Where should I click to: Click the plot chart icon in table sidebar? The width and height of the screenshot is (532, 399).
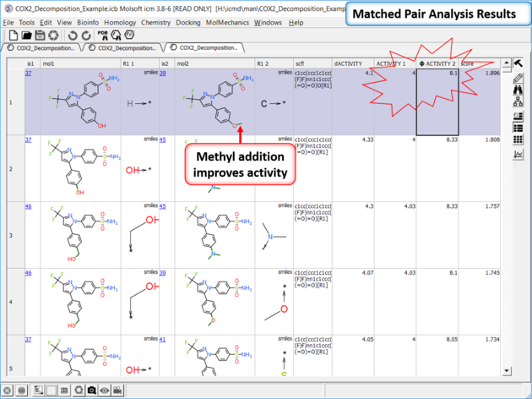coord(518,154)
